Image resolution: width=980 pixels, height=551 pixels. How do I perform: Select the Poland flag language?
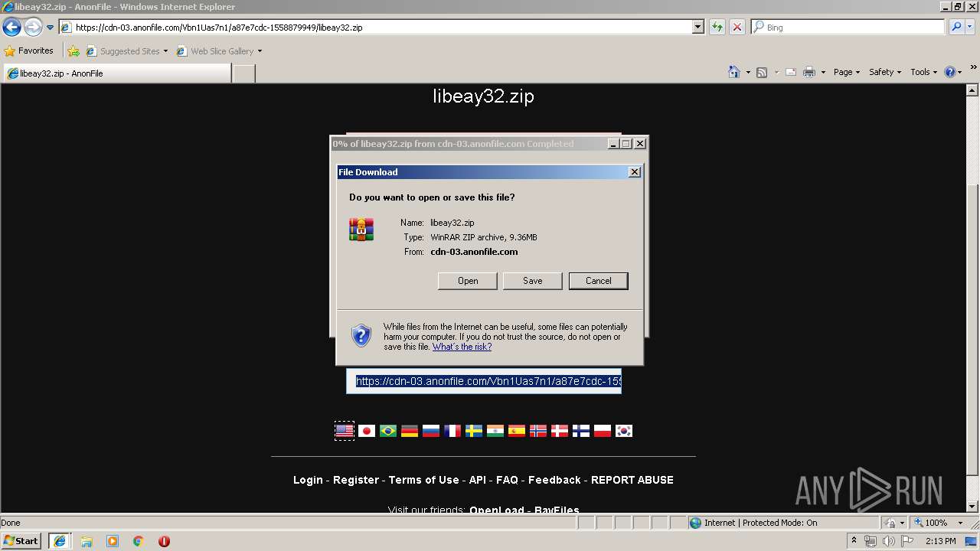click(603, 431)
